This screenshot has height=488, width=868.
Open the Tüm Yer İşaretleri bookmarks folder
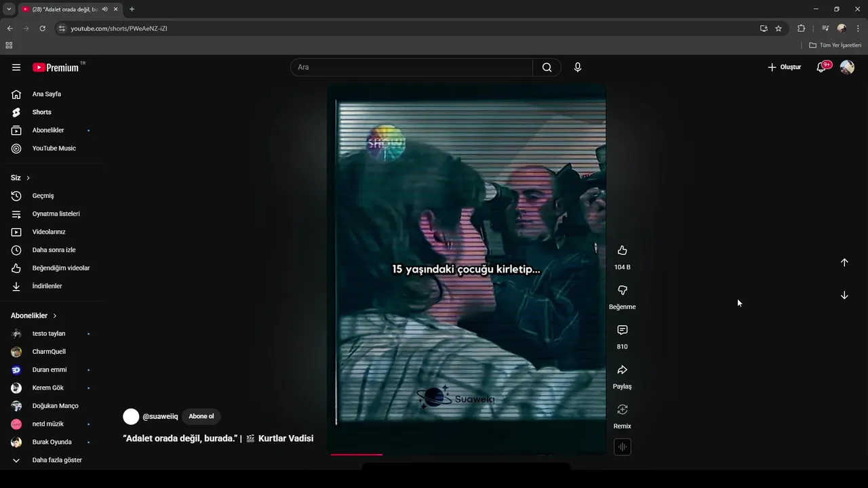click(835, 45)
